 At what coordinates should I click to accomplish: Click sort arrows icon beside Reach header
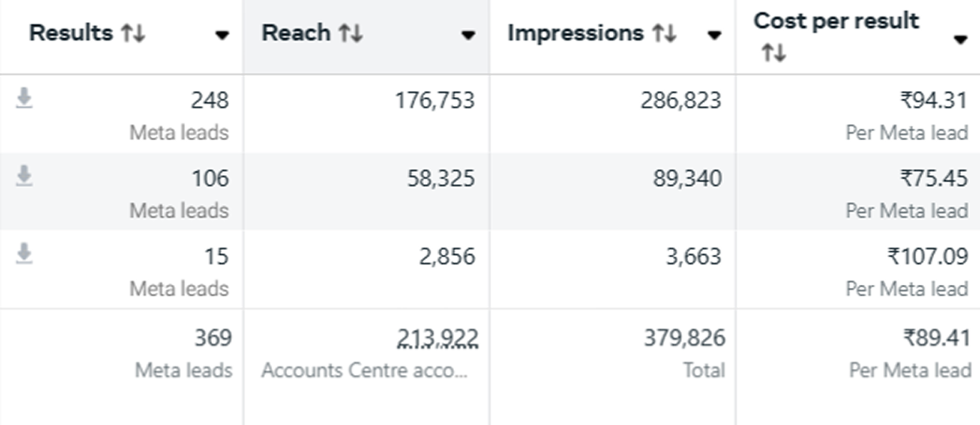tap(350, 34)
